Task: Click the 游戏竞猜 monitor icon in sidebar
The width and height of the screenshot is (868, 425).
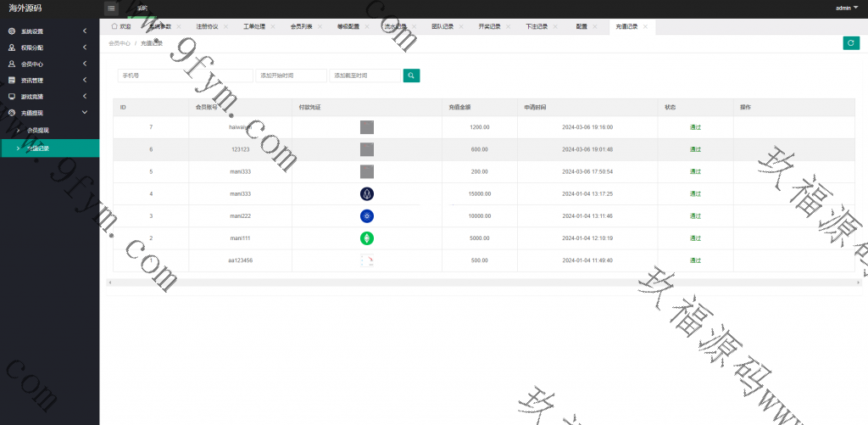Action: pyautogui.click(x=12, y=97)
